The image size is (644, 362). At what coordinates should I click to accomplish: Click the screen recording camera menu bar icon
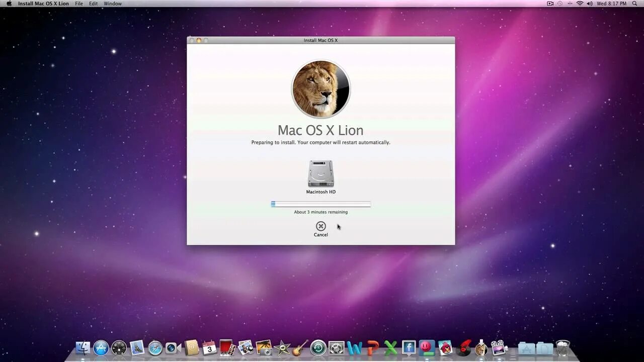[x=550, y=4]
